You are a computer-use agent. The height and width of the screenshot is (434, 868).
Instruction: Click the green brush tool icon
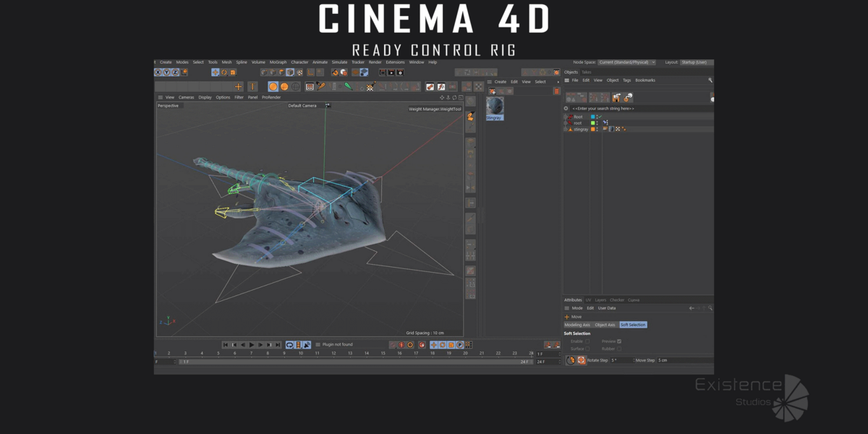click(348, 87)
